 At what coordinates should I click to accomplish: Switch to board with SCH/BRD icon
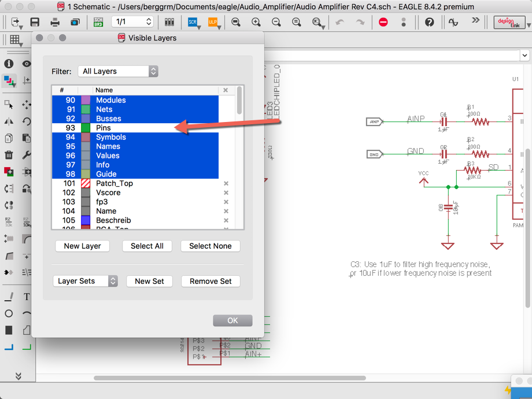[x=98, y=22]
